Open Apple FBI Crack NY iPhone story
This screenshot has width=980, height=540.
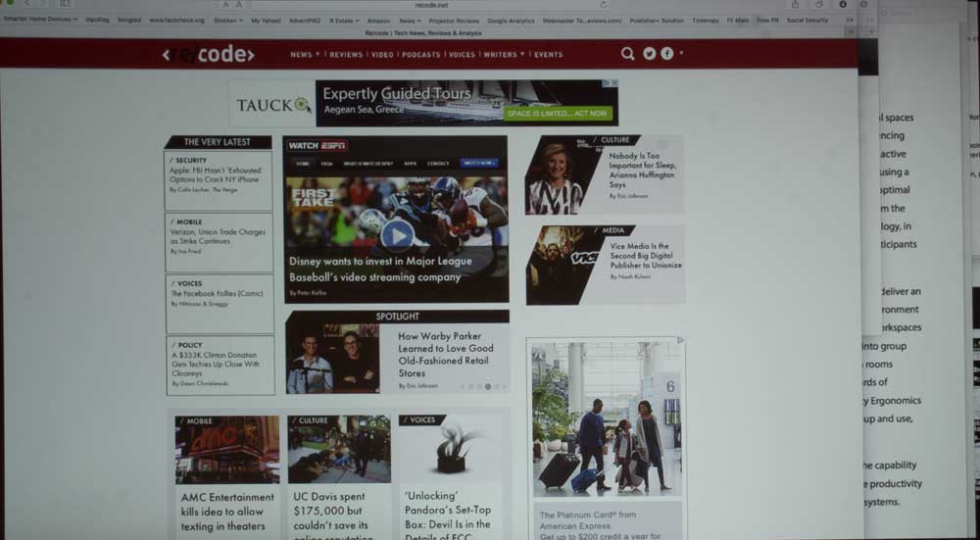tap(215, 175)
